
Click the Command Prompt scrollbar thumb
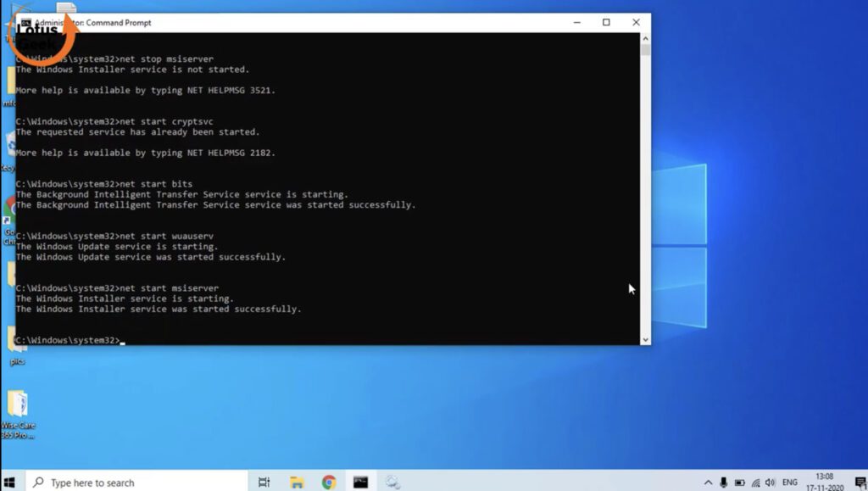click(645, 50)
